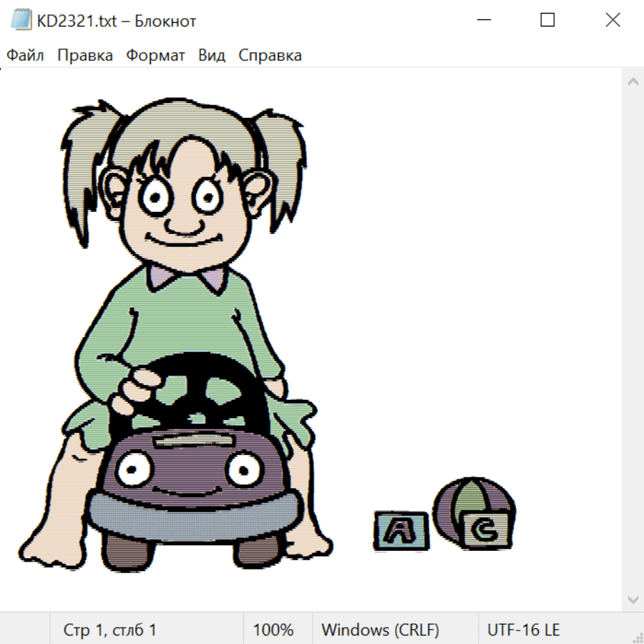Click the scrollbar down arrow
The image size is (644, 644).
tap(633, 599)
